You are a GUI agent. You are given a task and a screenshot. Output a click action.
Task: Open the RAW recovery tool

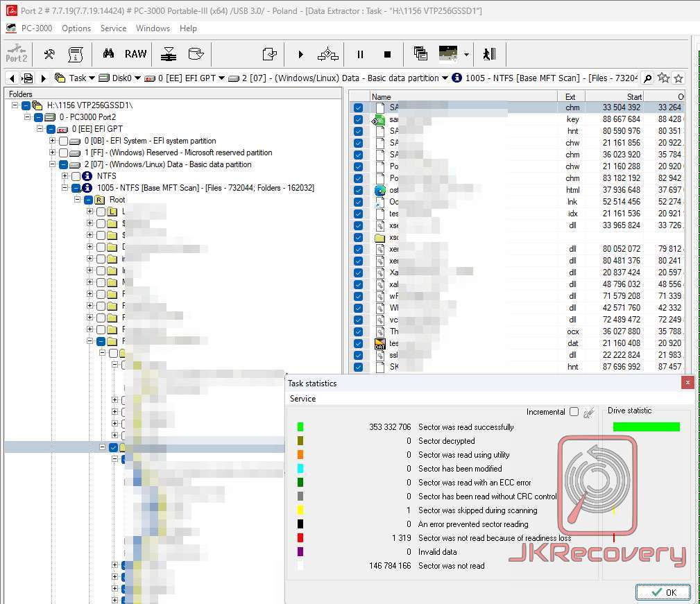coord(136,54)
